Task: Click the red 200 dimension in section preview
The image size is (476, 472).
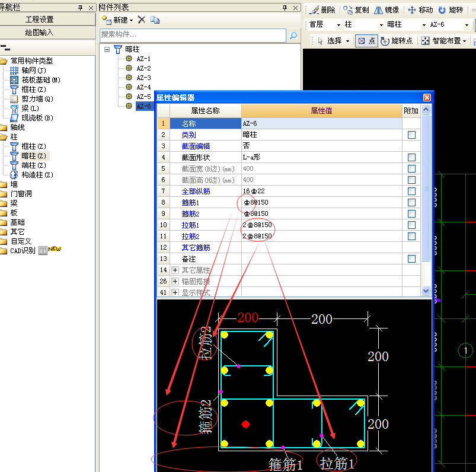Action: (247, 318)
